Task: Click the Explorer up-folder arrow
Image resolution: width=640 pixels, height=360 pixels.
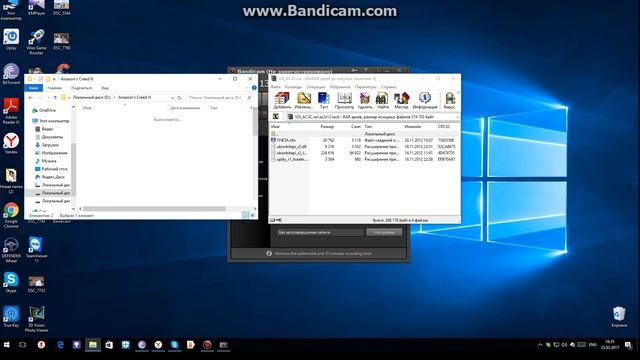Action: [55, 98]
